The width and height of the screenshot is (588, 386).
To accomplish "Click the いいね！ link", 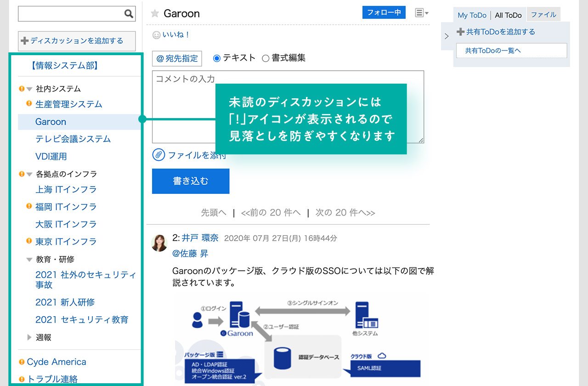I will point(176,34).
